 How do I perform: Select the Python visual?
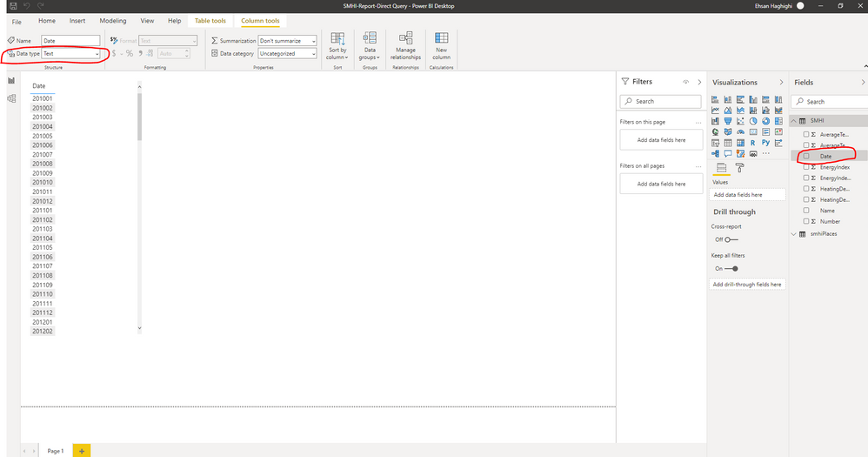pyautogui.click(x=765, y=143)
